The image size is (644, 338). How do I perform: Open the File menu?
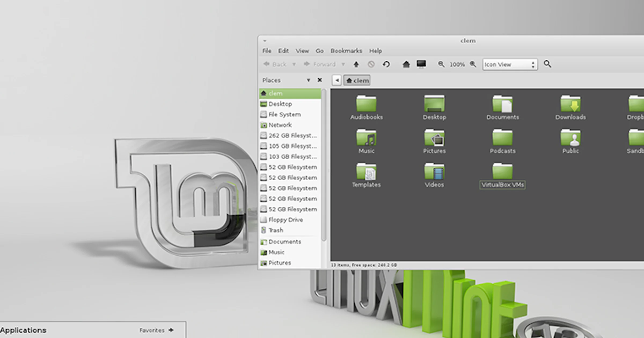[x=267, y=51]
